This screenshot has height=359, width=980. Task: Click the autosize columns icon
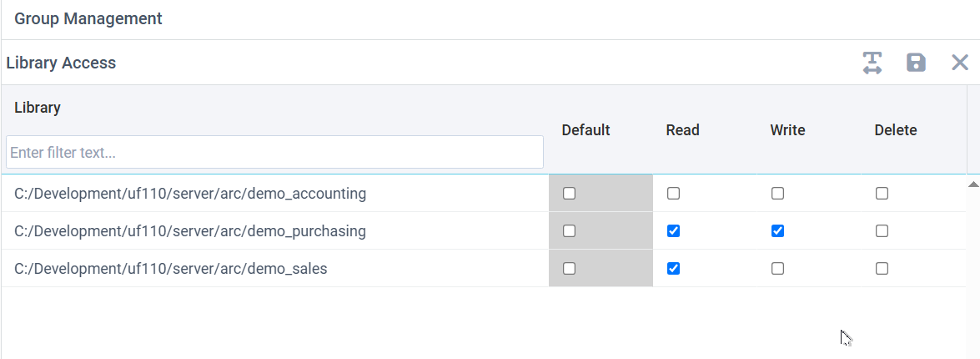tap(872, 63)
